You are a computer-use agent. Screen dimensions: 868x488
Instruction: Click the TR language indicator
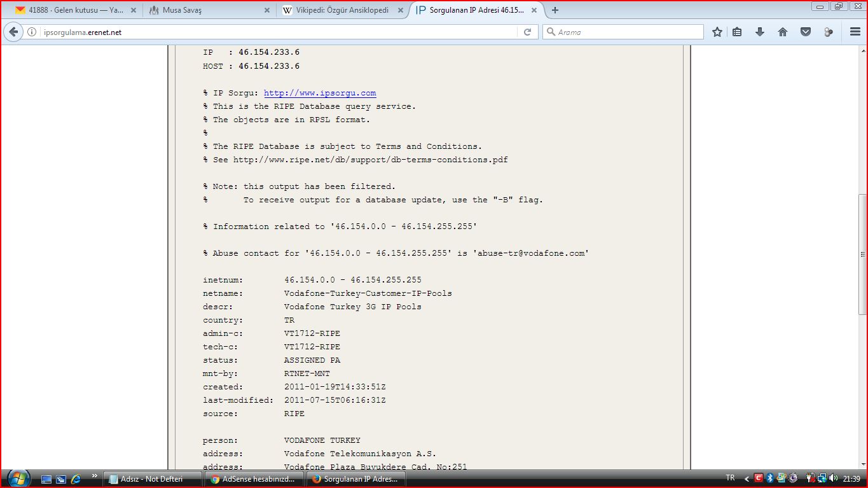click(x=730, y=478)
